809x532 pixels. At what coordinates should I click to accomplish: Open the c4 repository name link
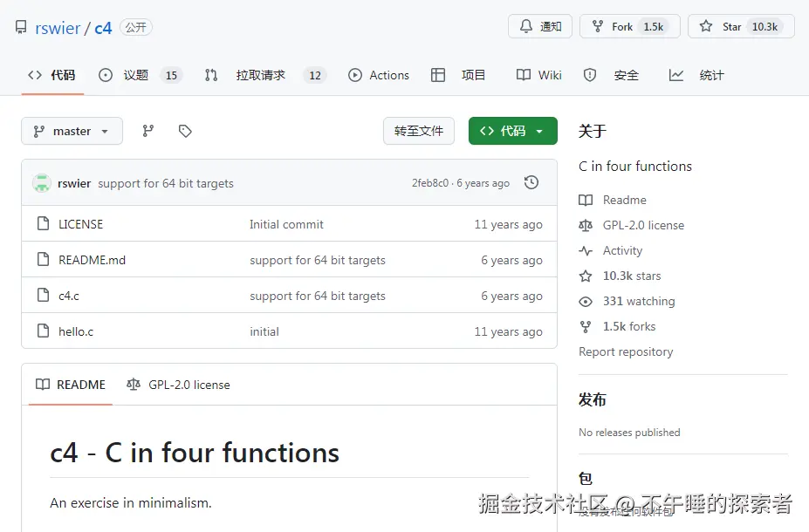click(x=103, y=28)
